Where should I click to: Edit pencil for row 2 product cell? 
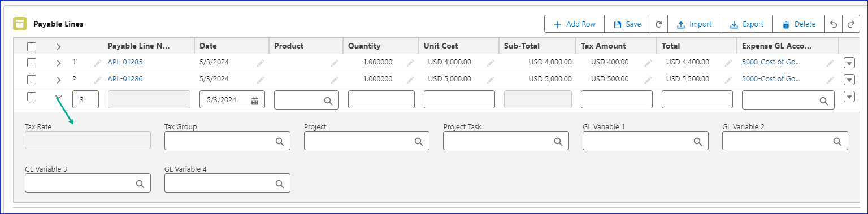click(335, 80)
